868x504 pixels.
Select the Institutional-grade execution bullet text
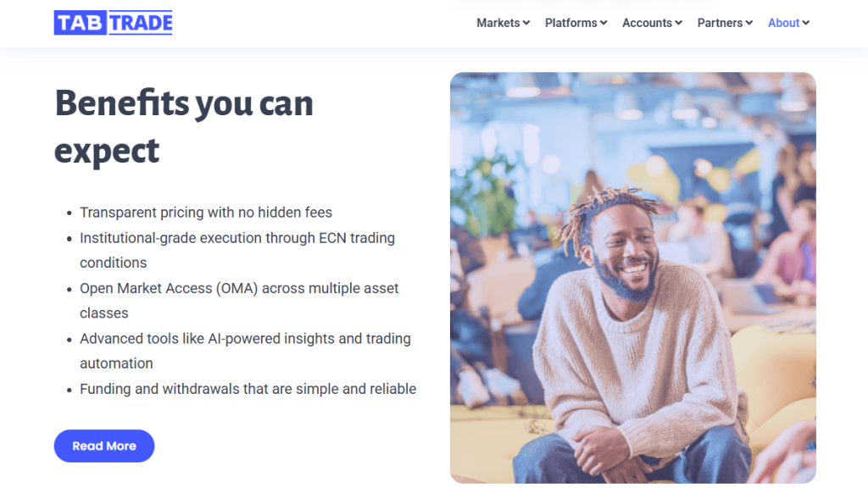point(237,238)
